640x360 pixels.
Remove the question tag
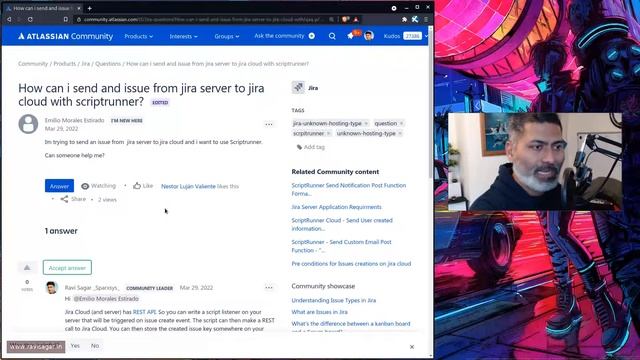(x=401, y=123)
